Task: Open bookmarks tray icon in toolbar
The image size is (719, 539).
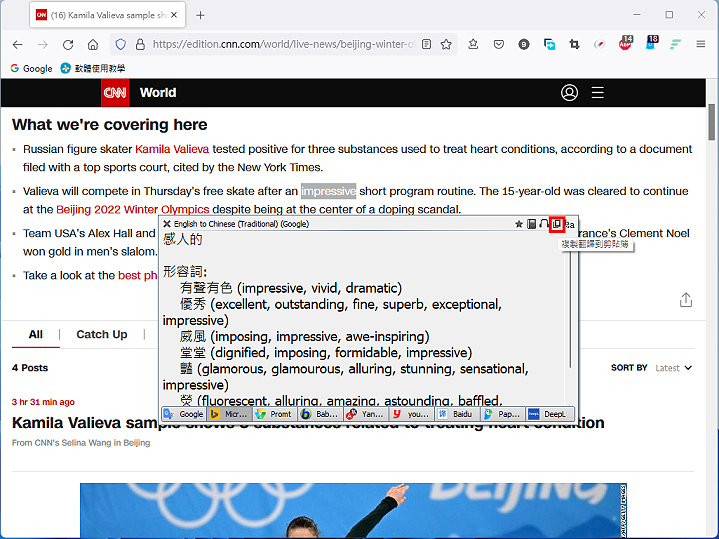Action: (x=473, y=44)
